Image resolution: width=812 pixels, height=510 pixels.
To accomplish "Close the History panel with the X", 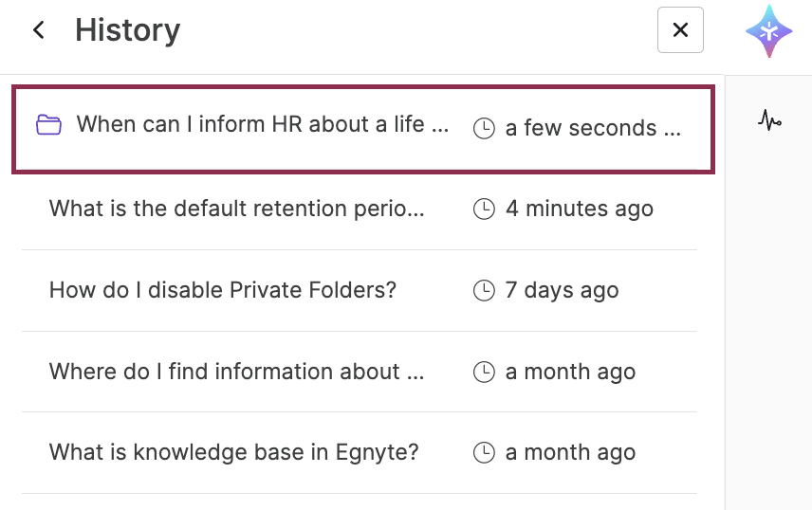I will 680,30.
